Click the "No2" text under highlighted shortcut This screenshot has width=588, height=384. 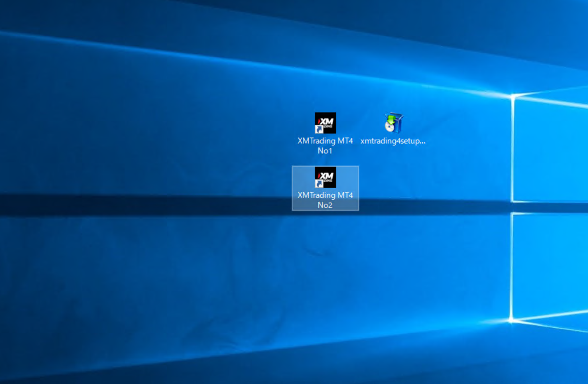point(325,205)
